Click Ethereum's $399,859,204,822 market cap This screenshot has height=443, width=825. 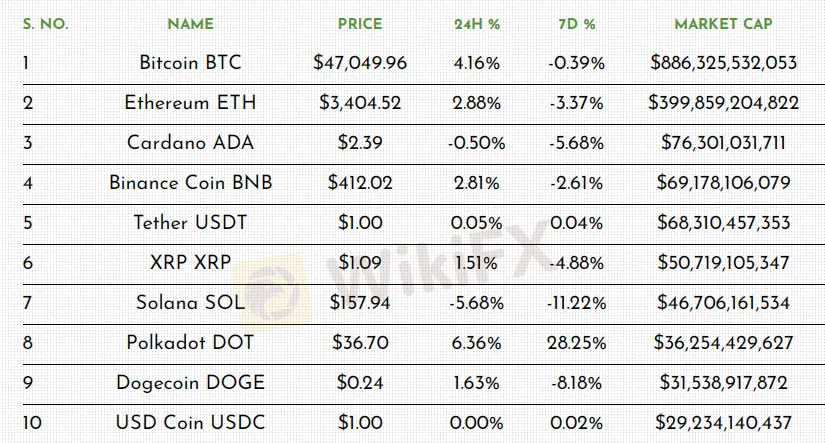[x=722, y=103]
